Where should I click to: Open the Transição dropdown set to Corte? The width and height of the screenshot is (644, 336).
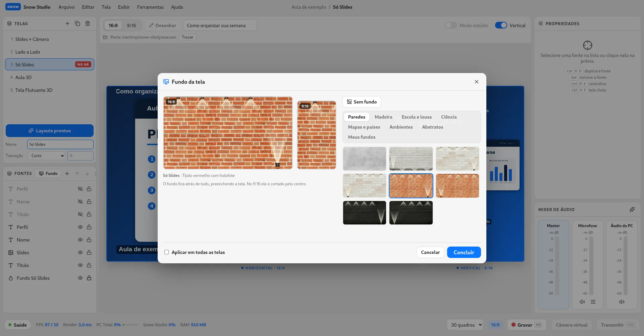point(46,156)
